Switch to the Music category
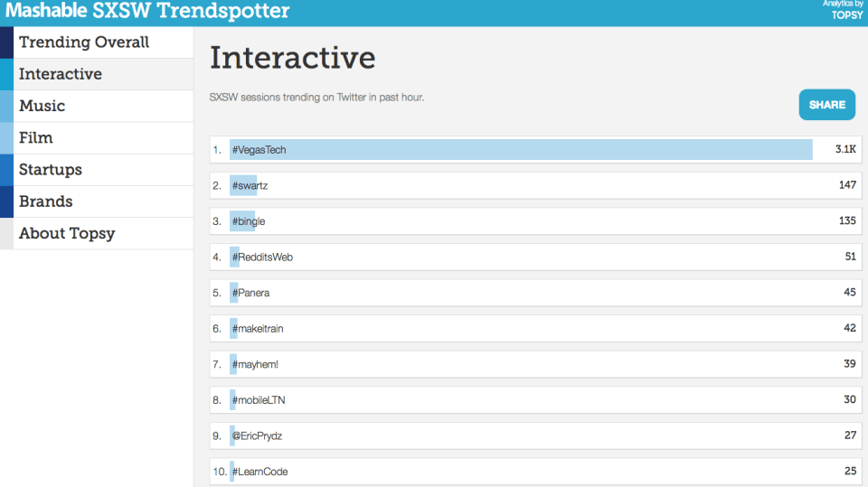This screenshot has width=868, height=487. point(42,106)
